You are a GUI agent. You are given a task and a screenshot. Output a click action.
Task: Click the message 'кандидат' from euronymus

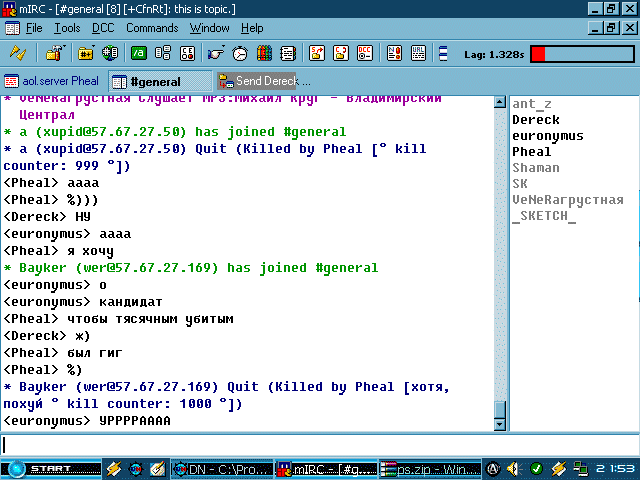131,302
